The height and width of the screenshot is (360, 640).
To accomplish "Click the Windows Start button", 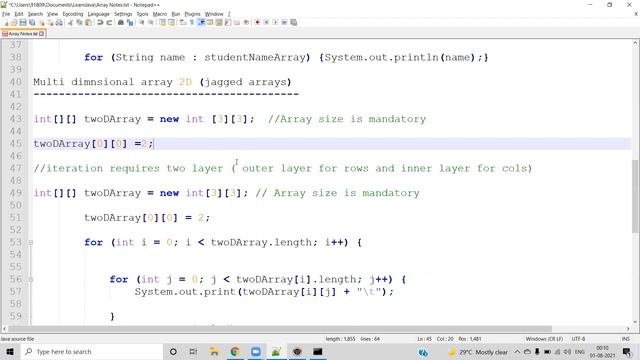I will pyautogui.click(x=10, y=351).
